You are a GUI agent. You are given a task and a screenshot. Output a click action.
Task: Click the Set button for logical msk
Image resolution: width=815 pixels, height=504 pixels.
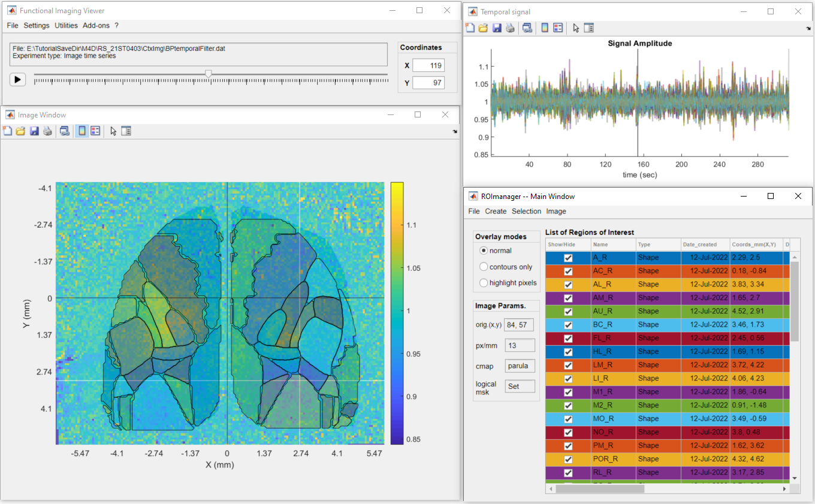pyautogui.click(x=520, y=387)
